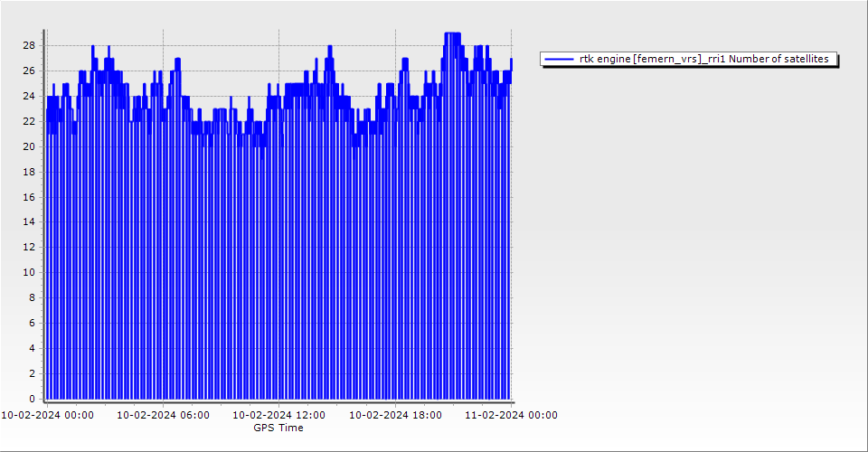Click the 'GPS Time' axis title
This screenshot has height=452, width=868.
(x=278, y=428)
